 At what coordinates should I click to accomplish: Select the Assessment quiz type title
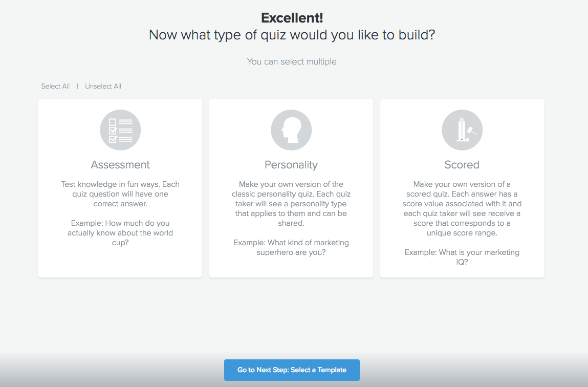click(120, 165)
